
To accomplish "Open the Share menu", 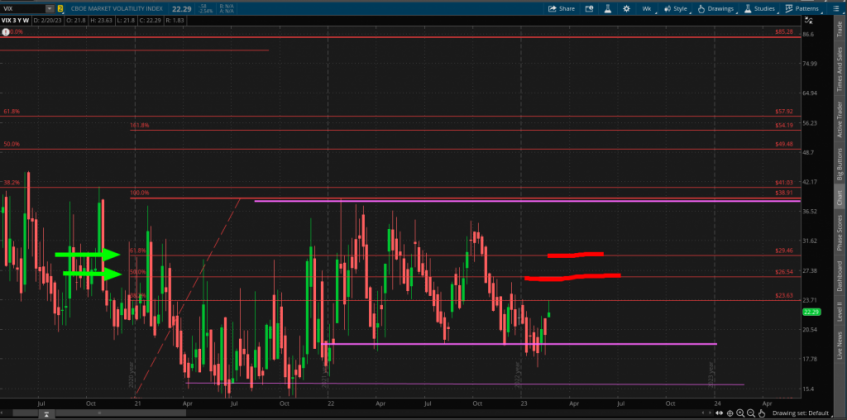I will (561, 9).
